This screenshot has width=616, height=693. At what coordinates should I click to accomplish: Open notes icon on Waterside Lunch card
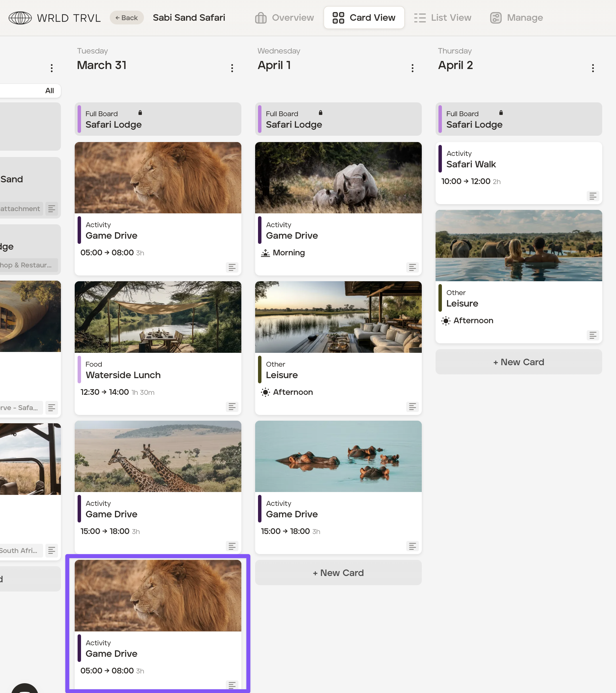point(232,407)
